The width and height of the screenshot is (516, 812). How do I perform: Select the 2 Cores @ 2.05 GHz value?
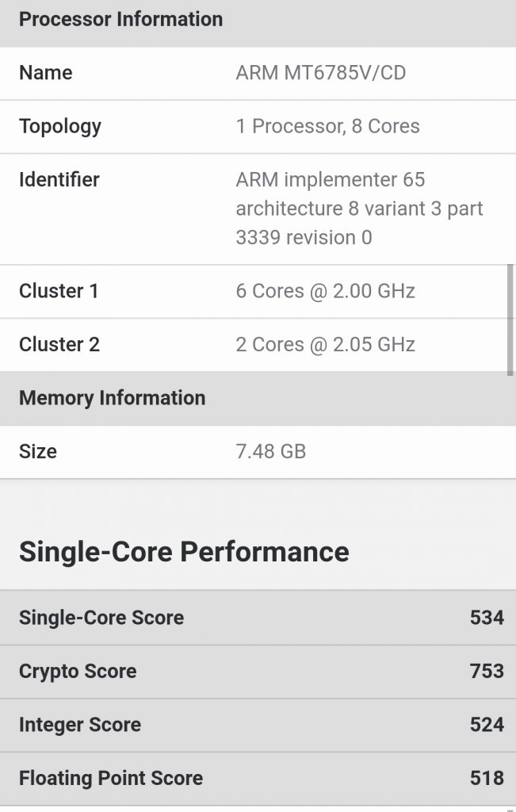tap(326, 344)
